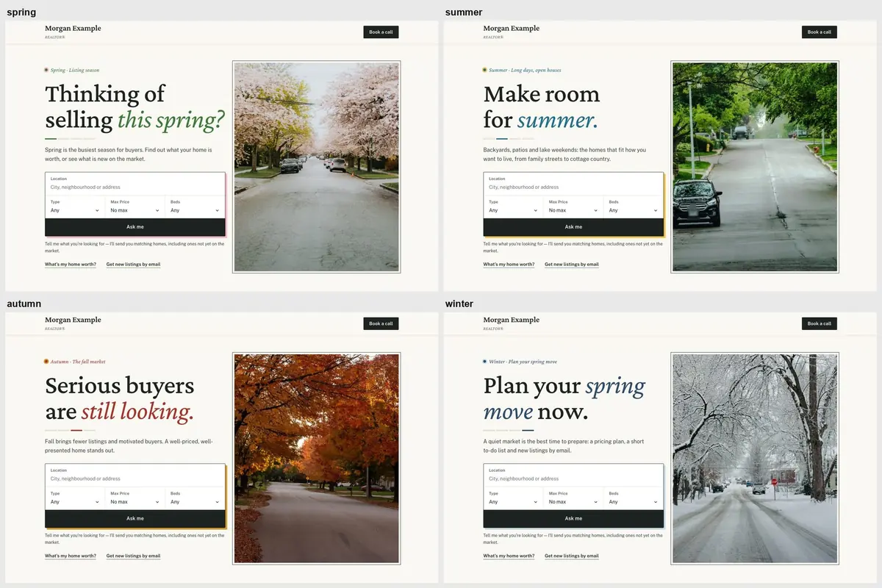
Task: Click Book a call in summer panel
Action: [x=819, y=32]
